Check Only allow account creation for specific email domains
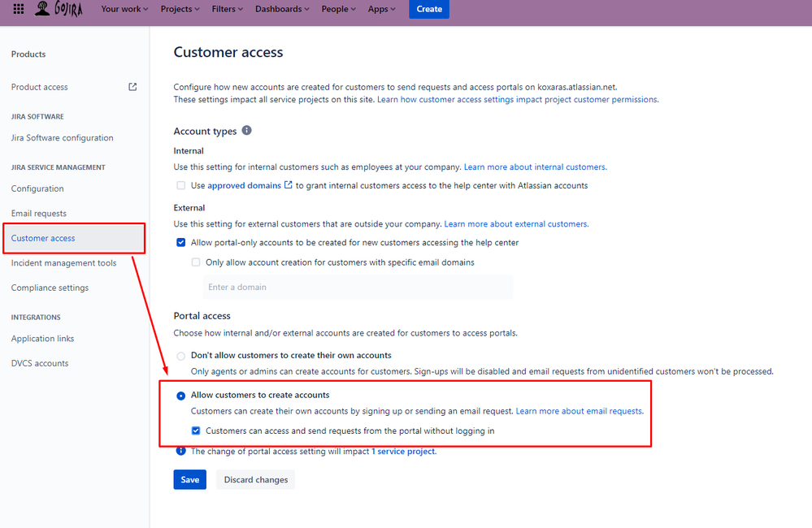 click(195, 262)
